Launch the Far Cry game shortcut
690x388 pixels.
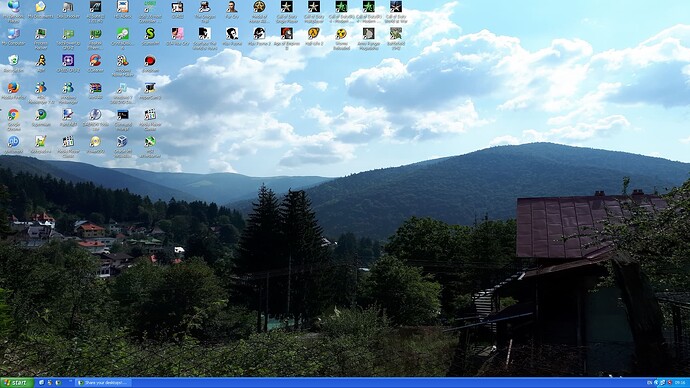(231, 7)
